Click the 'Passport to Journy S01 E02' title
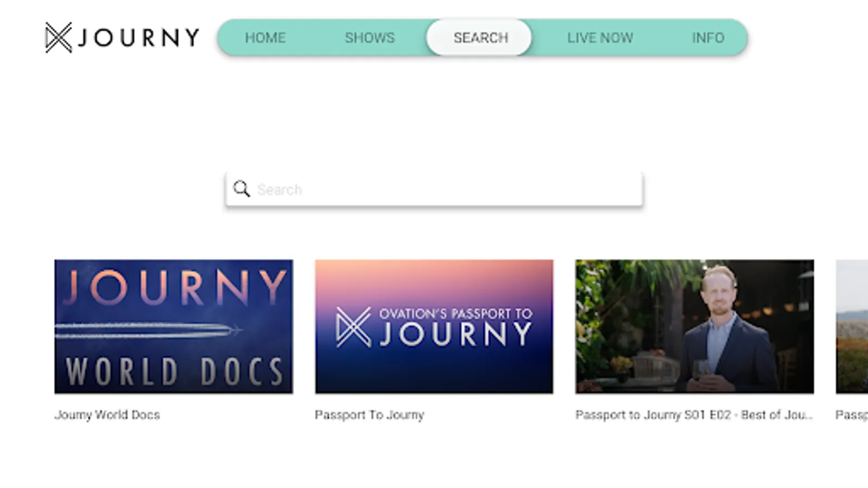The height and width of the screenshot is (488, 868). [x=694, y=415]
